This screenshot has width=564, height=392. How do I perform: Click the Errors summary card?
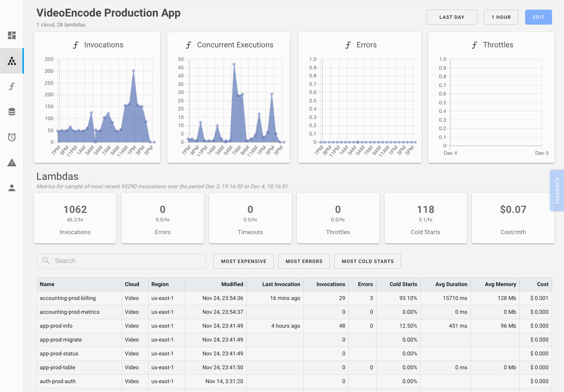click(x=163, y=218)
